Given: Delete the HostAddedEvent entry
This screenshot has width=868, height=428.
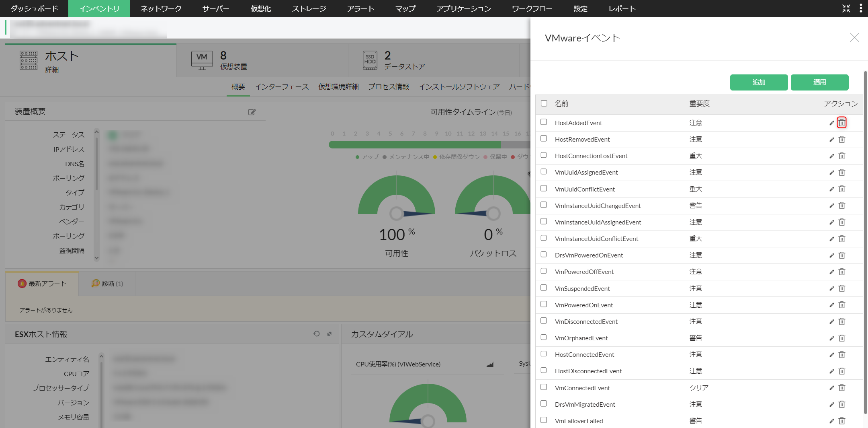Looking at the screenshot, I should point(841,123).
